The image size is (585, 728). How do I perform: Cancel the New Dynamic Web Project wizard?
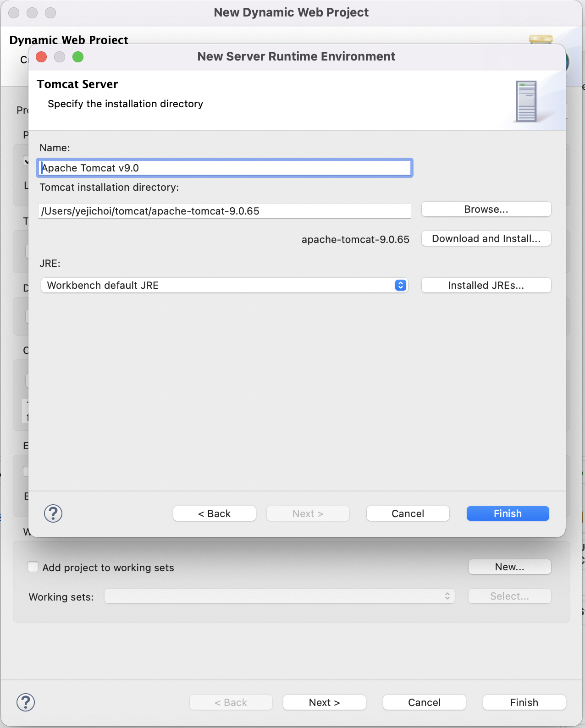click(x=425, y=702)
